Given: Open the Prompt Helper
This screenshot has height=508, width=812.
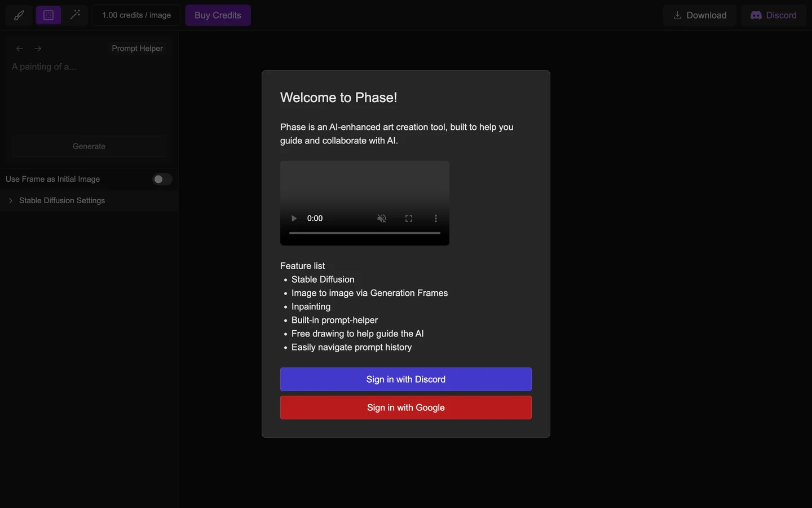Looking at the screenshot, I should 137,49.
